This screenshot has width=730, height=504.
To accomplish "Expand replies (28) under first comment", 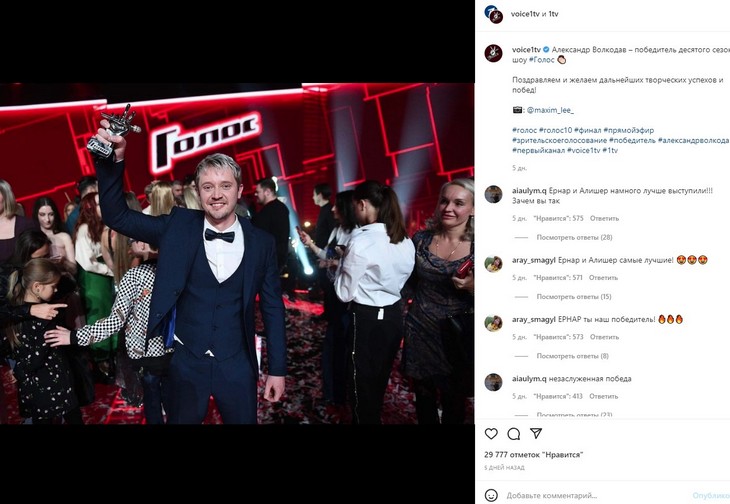I will coord(574,237).
